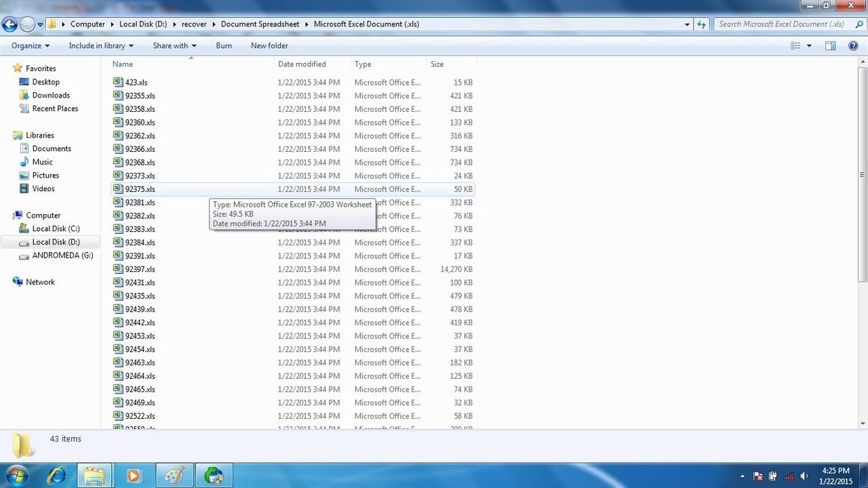Click the Burn button

tap(224, 45)
